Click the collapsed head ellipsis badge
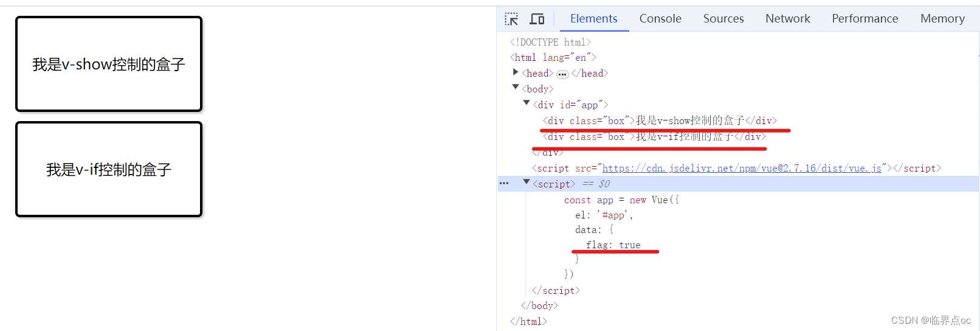980x331 pixels. (x=562, y=74)
